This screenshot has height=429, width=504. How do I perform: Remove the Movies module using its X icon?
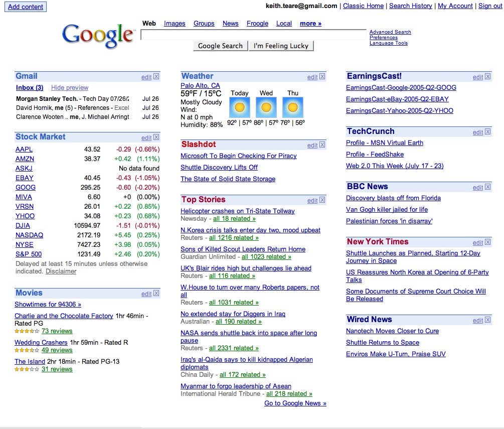(x=156, y=294)
